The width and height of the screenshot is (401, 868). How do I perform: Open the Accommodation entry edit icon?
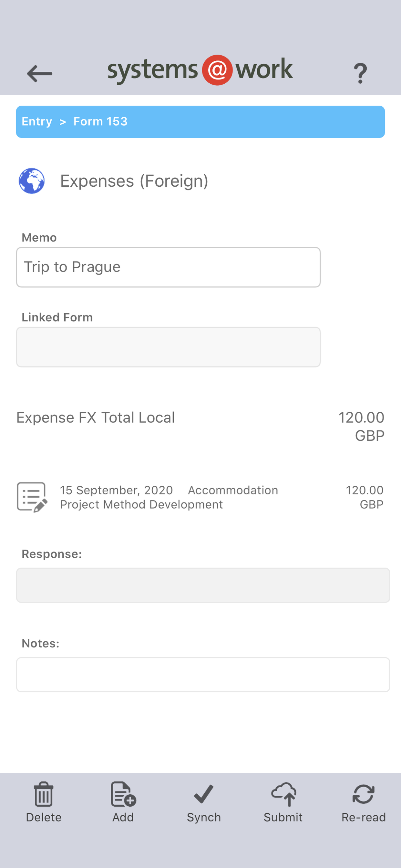tap(32, 497)
